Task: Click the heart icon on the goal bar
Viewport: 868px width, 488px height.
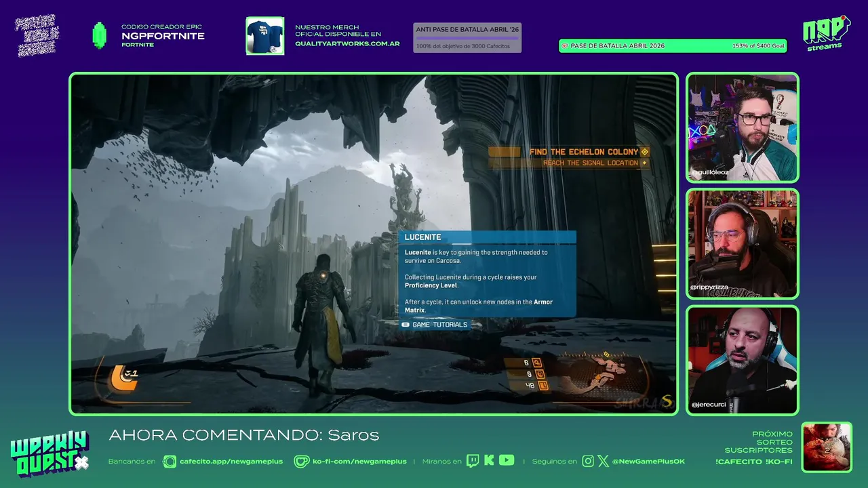Action: coord(564,46)
